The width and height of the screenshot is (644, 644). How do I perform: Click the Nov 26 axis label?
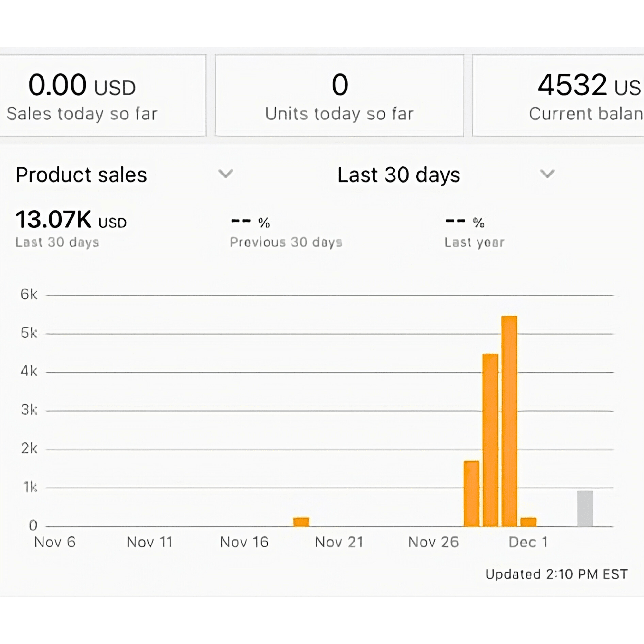point(433,542)
